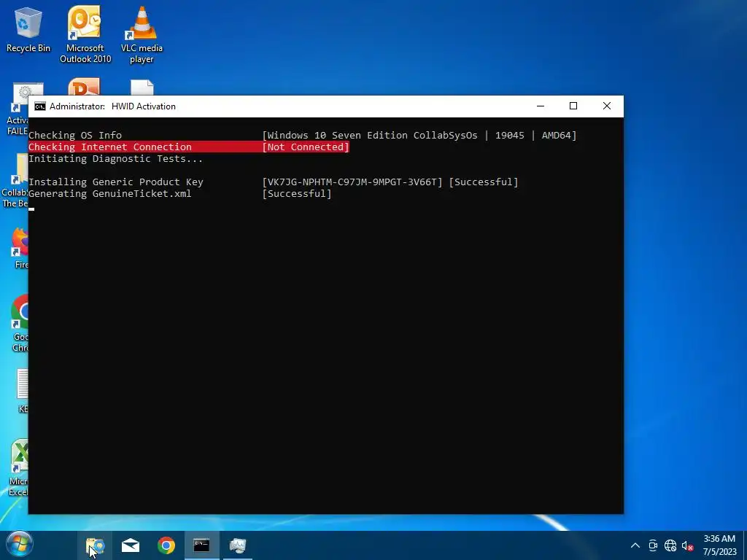Screen dimensions: 747x560
Task: Click 'Installing Generic Product Key' text
Action: coord(116,182)
